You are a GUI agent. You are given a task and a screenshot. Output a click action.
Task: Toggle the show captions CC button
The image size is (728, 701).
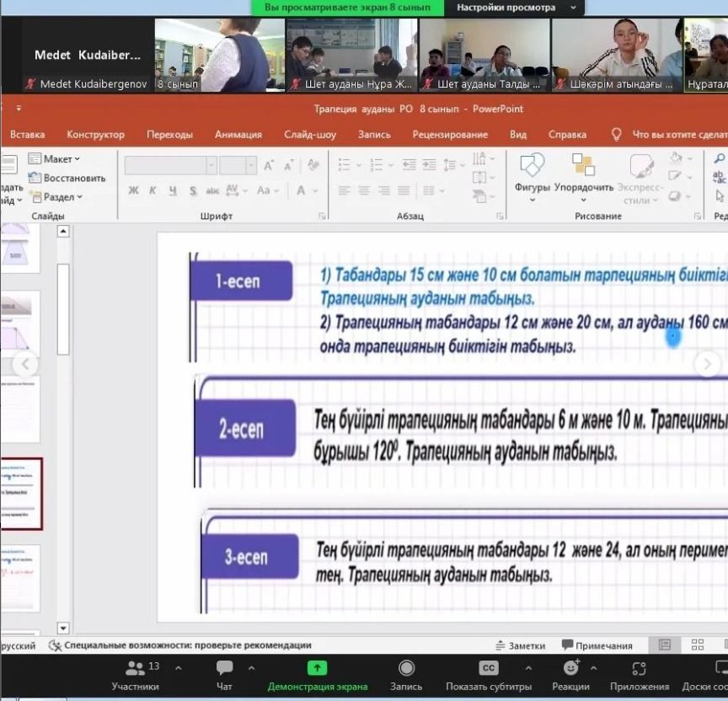point(488,668)
